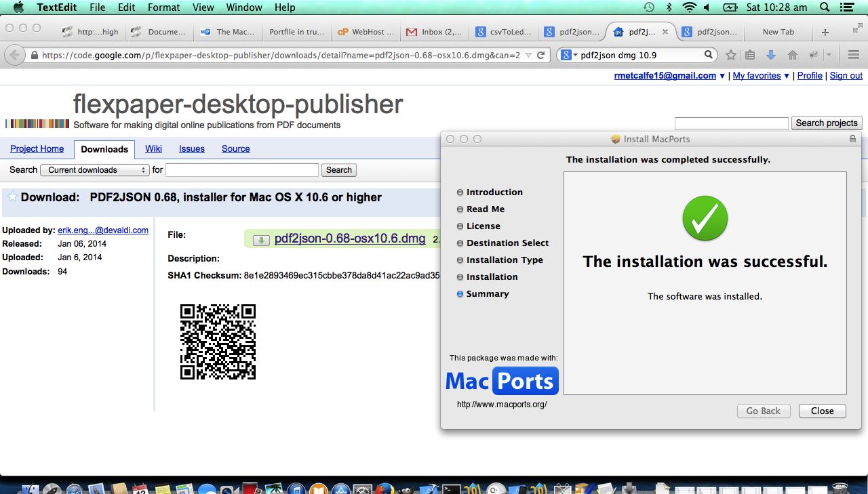Switch to the Source tab
The width and height of the screenshot is (868, 494).
click(x=236, y=149)
